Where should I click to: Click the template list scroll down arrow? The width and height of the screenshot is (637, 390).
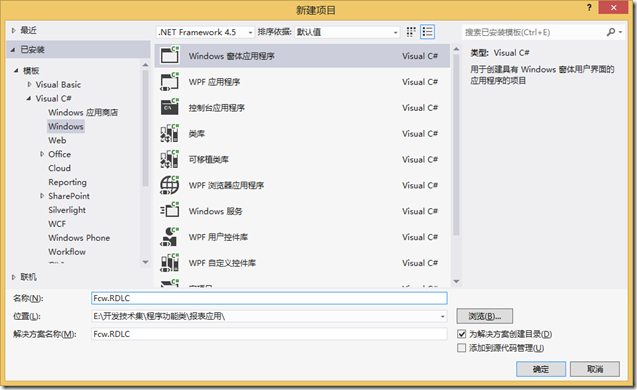click(456, 281)
